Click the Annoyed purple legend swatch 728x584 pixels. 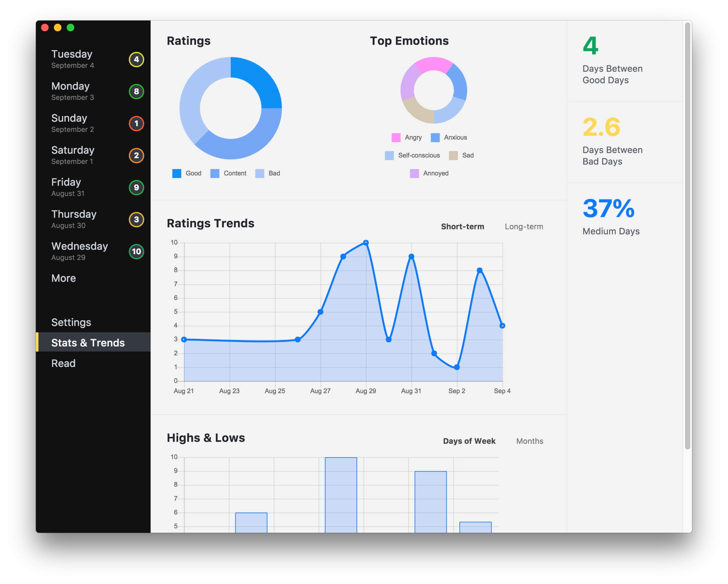(x=414, y=173)
